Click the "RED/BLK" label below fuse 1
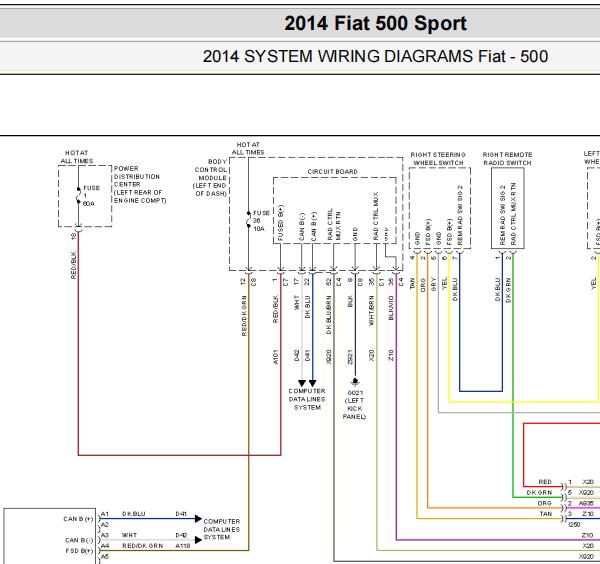The width and height of the screenshot is (600, 564). click(x=73, y=265)
